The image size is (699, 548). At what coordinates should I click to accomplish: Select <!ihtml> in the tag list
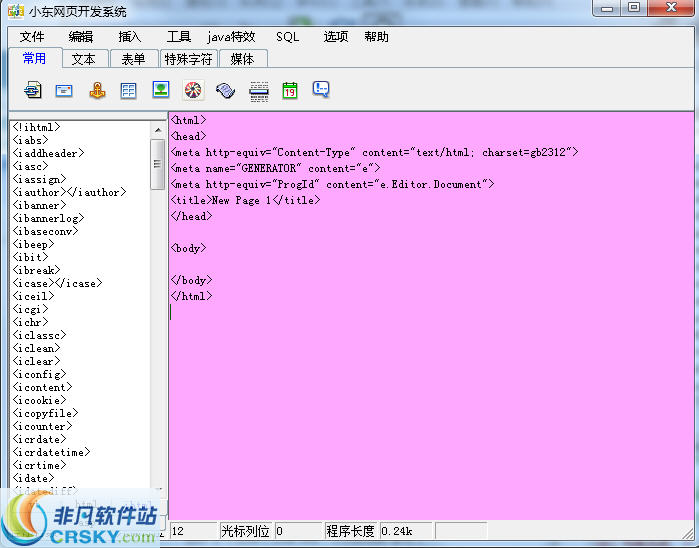pyautogui.click(x=36, y=127)
